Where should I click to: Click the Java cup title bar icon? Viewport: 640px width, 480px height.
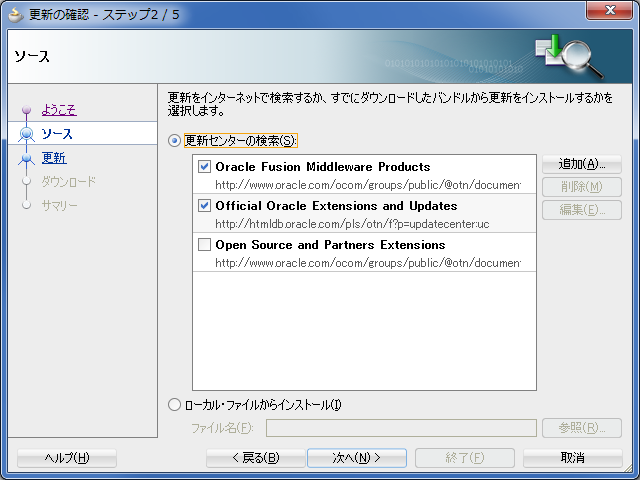coord(16,15)
